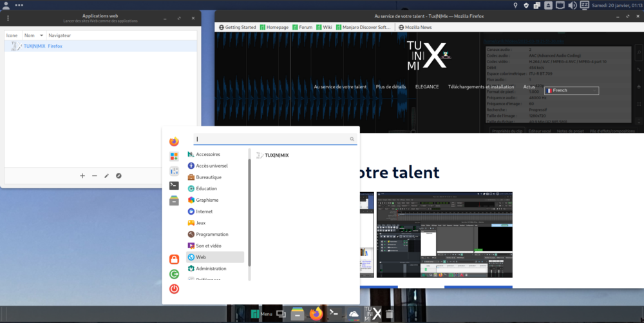Launch TUX|N|MIX from the menu application list
The width and height of the screenshot is (644, 323).
pyautogui.click(x=272, y=155)
